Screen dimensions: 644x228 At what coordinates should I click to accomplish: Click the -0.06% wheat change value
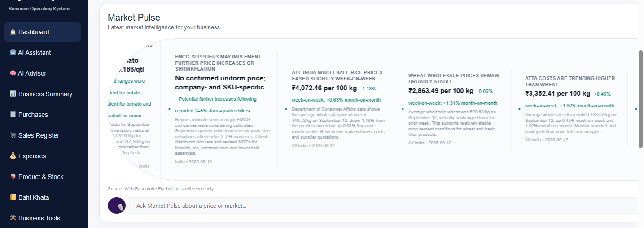(x=485, y=91)
